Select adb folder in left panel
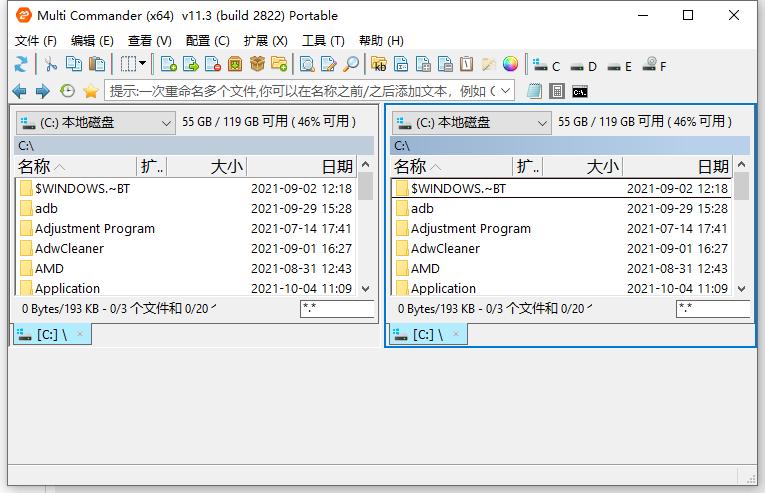765x493 pixels. click(x=186, y=208)
